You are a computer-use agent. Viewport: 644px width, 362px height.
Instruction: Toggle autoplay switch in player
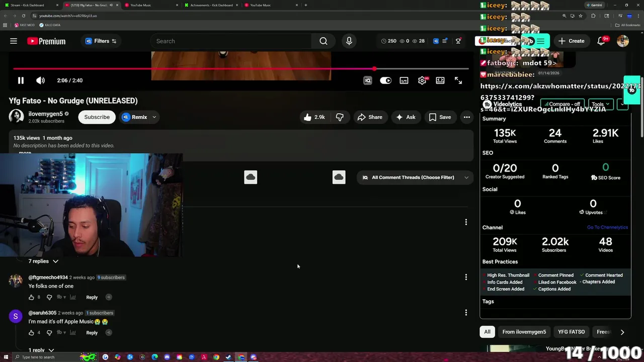[385, 80]
